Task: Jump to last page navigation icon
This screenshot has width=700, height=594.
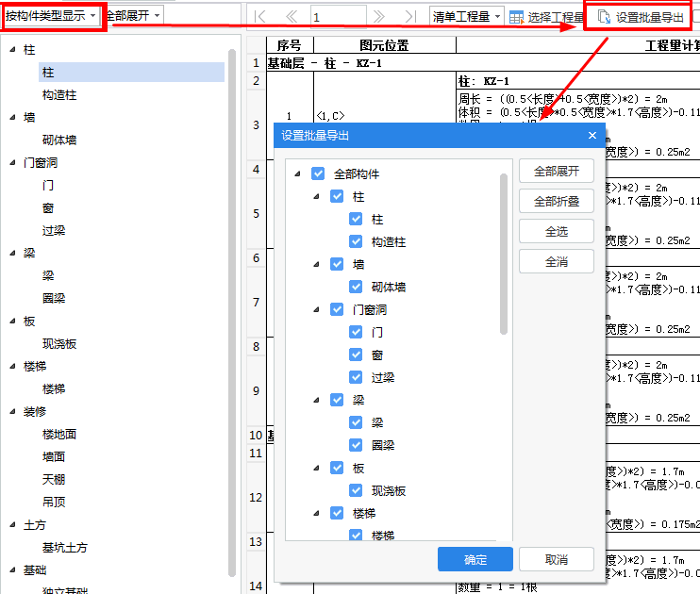Action: tap(409, 17)
